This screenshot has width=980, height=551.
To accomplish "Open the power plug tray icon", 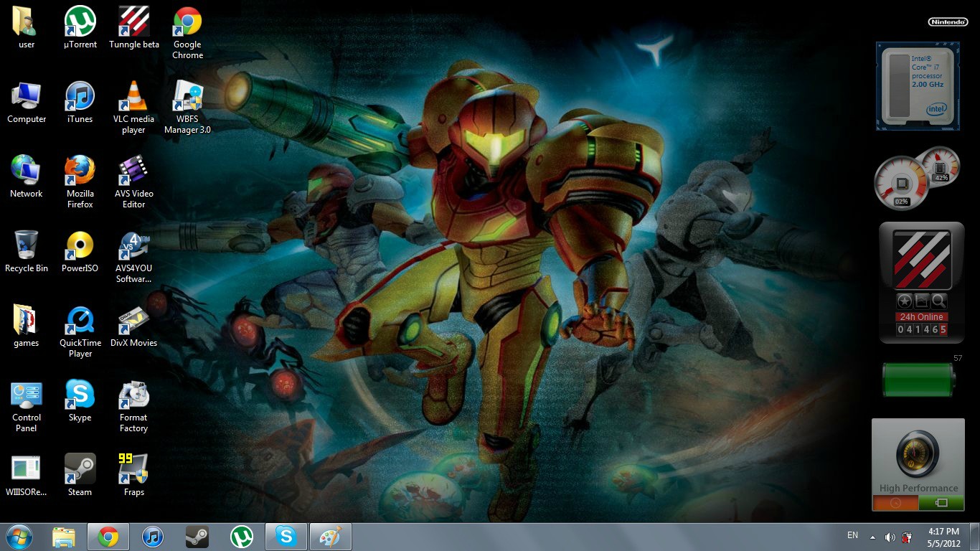I will pyautogui.click(x=907, y=537).
